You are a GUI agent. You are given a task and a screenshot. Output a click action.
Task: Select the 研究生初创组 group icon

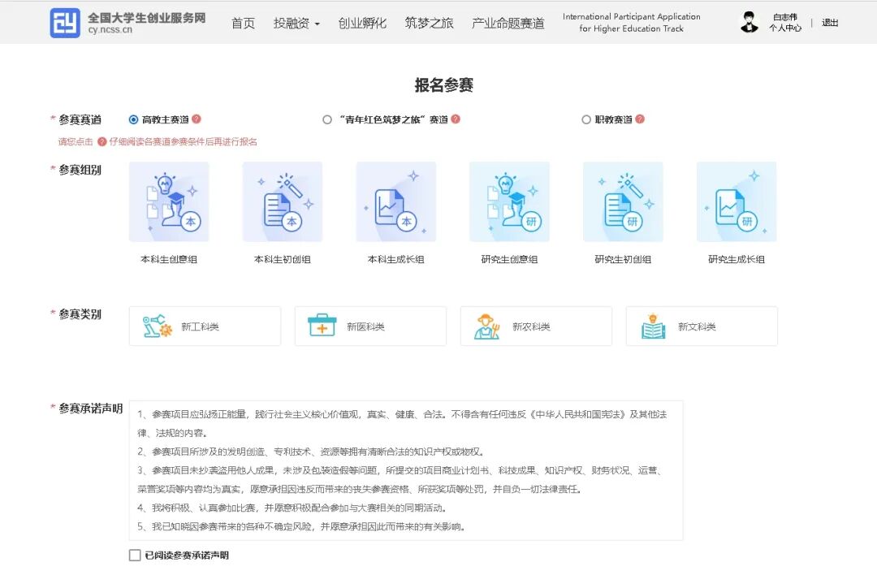[623, 202]
